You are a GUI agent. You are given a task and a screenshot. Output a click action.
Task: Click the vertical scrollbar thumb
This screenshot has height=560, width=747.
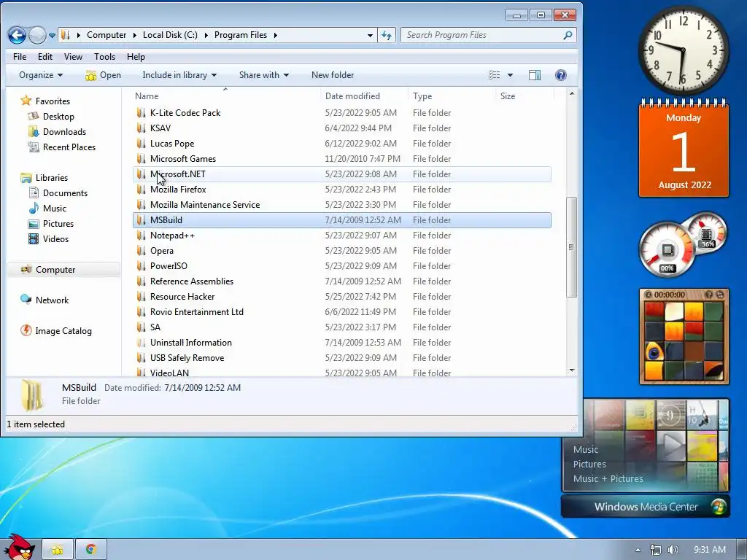[572, 247]
